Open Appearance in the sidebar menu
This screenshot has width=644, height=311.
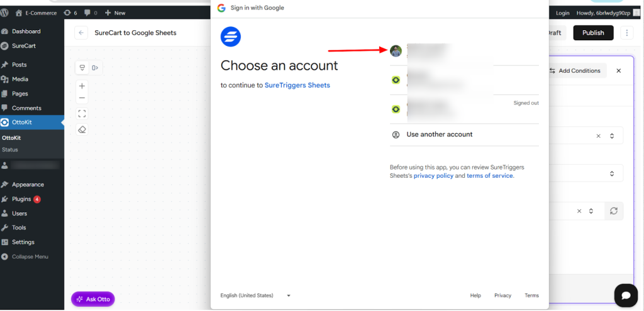tap(28, 185)
